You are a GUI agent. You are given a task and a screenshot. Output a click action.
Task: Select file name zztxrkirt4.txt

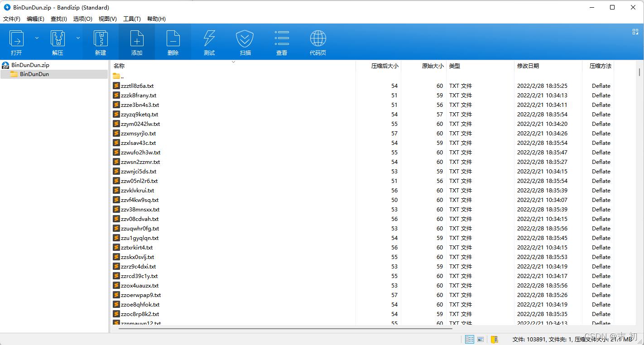tap(137, 248)
